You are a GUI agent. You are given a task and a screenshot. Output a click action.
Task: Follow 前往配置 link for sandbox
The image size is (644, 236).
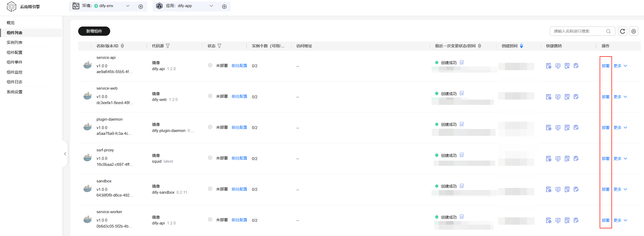[x=239, y=189]
